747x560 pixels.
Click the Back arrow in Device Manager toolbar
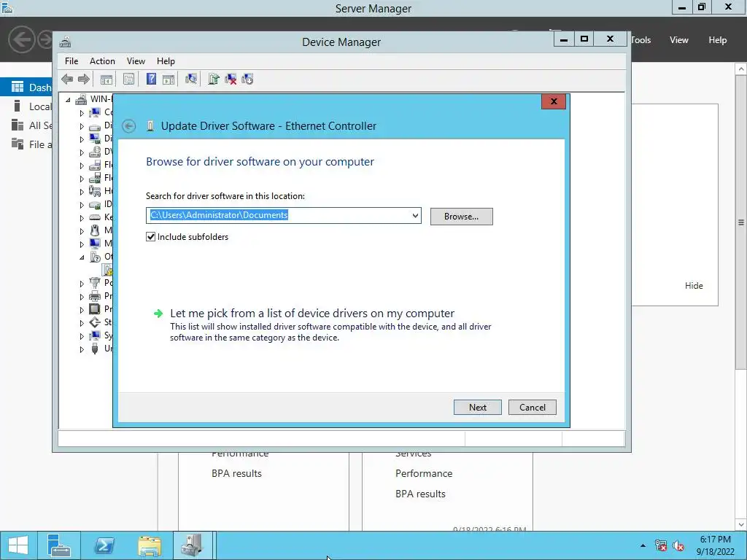coord(67,79)
